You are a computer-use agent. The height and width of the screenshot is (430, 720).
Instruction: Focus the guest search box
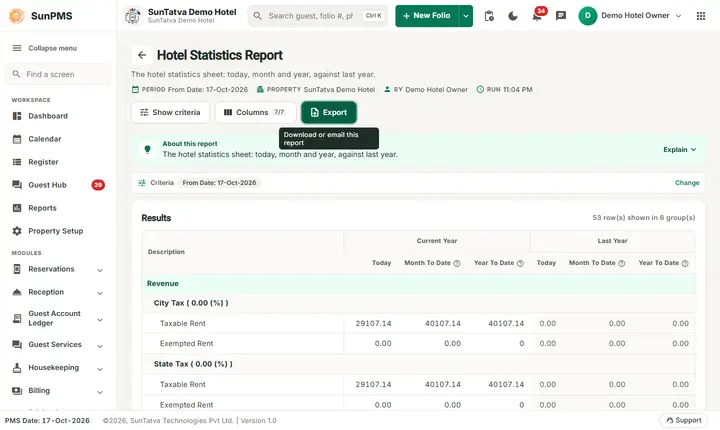pos(318,16)
